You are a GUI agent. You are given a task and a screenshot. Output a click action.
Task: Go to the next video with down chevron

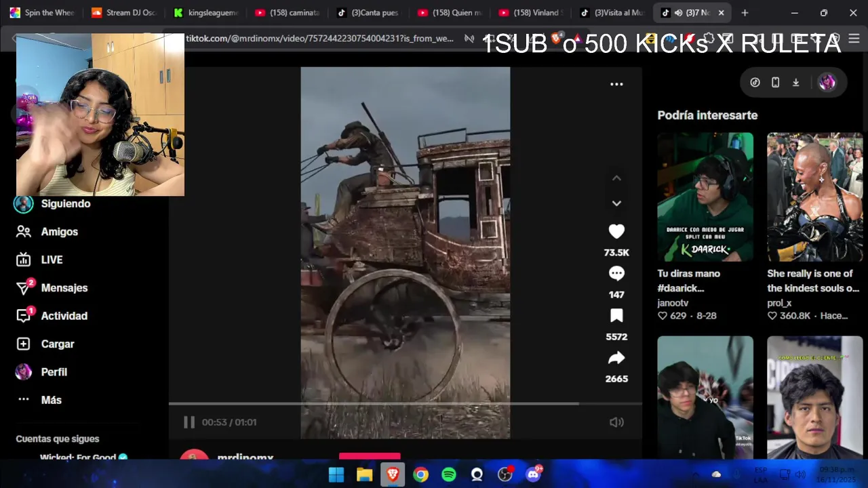(x=616, y=203)
